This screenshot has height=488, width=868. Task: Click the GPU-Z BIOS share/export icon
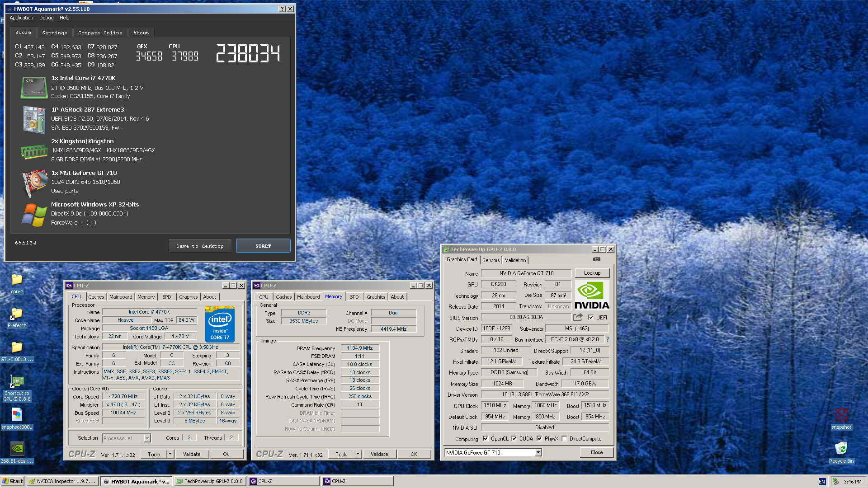coord(578,317)
